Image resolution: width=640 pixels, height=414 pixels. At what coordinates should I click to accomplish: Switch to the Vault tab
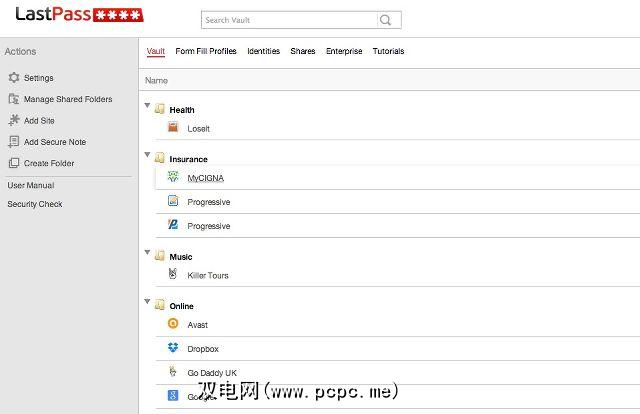[x=156, y=51]
